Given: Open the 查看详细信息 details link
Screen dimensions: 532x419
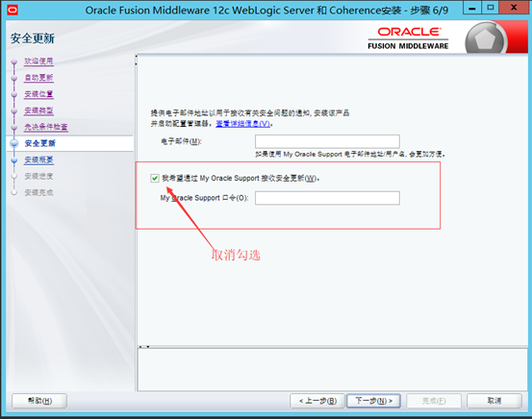Looking at the screenshot, I should [x=243, y=124].
